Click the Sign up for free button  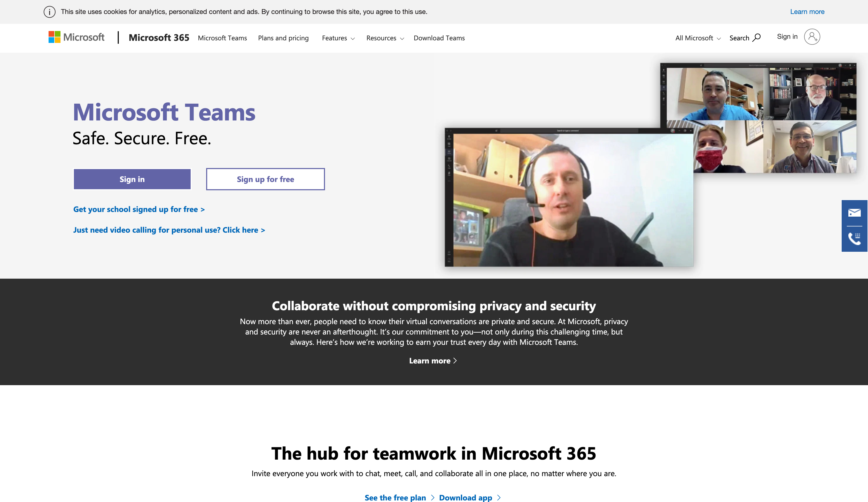coord(265,179)
